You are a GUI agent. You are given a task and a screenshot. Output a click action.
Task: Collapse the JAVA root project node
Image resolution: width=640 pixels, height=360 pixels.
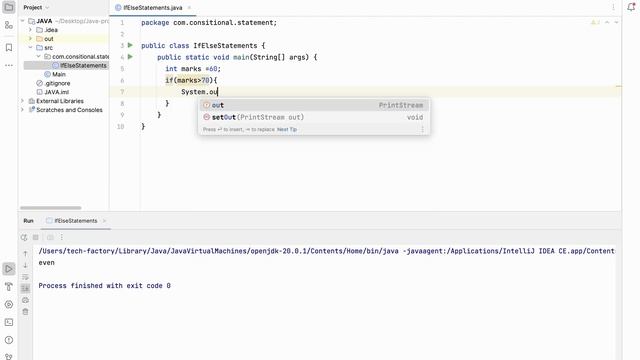[23, 21]
